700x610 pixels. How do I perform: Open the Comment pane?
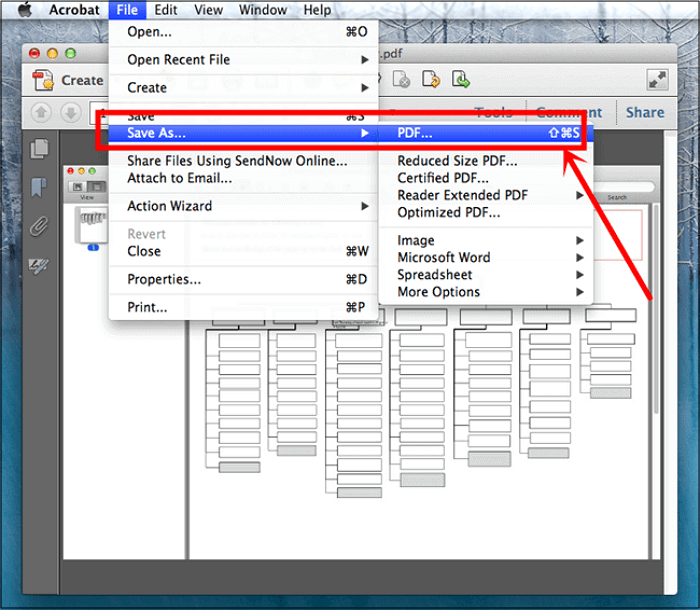click(x=569, y=112)
